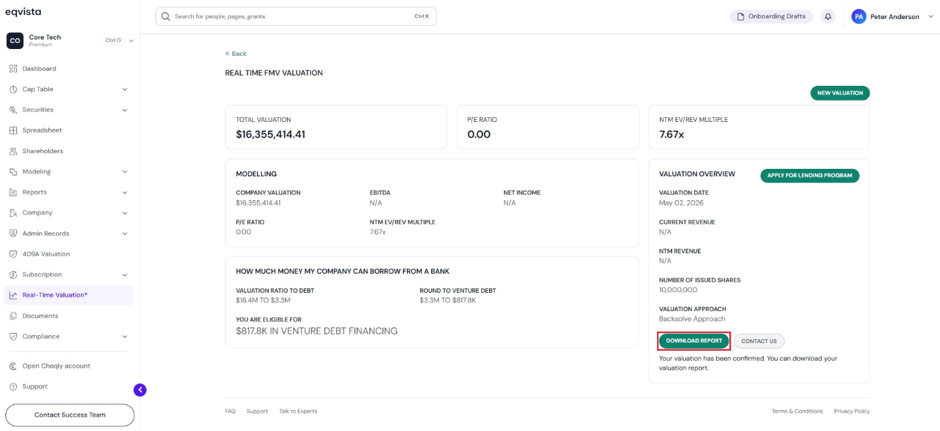Expand the Admin Records submenu chevron

click(125, 233)
